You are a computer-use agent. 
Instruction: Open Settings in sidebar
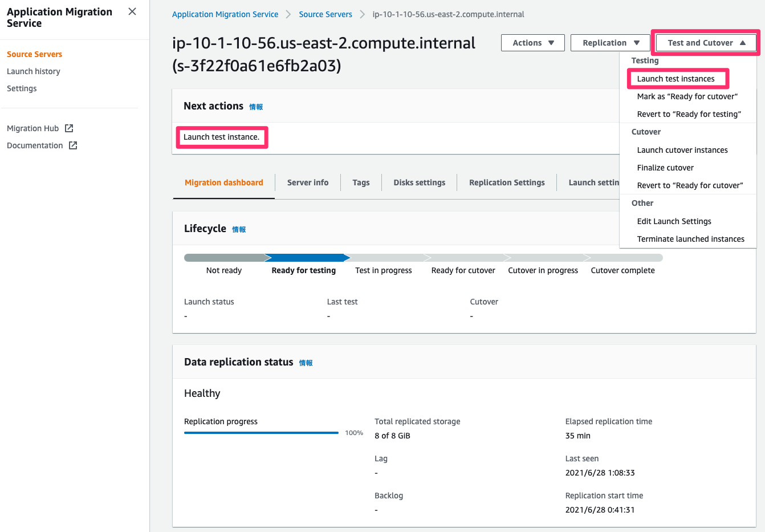point(22,88)
